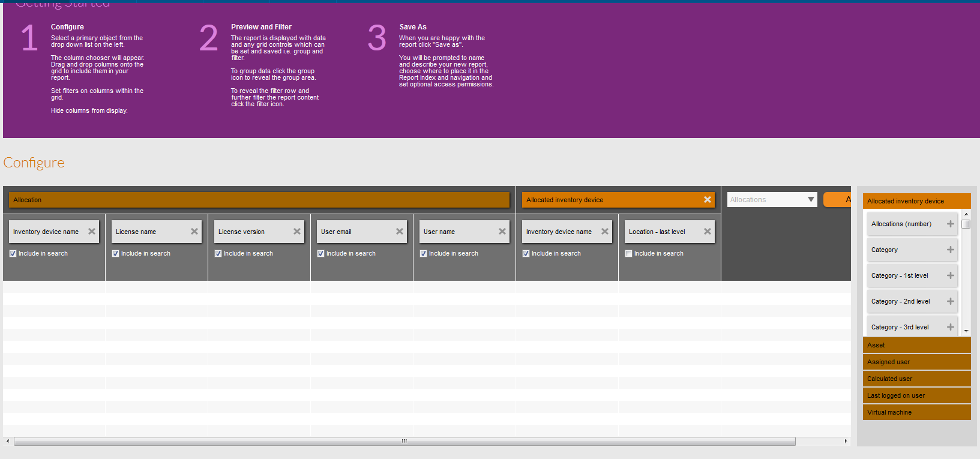Open the Allocations primary object dropdown

772,200
